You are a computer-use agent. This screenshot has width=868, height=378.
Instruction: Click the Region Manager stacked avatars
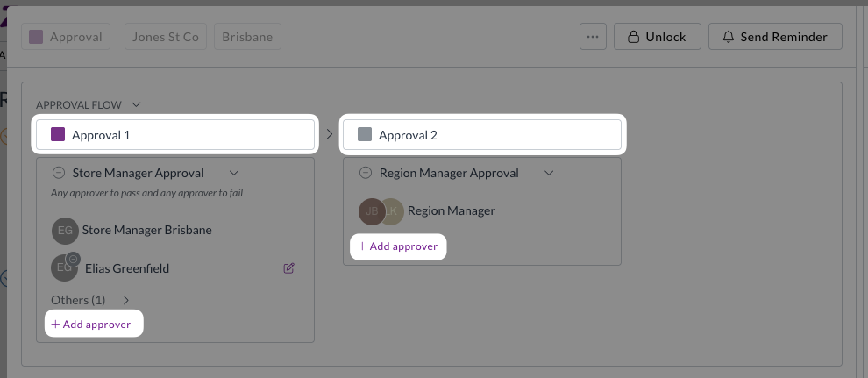tap(379, 211)
